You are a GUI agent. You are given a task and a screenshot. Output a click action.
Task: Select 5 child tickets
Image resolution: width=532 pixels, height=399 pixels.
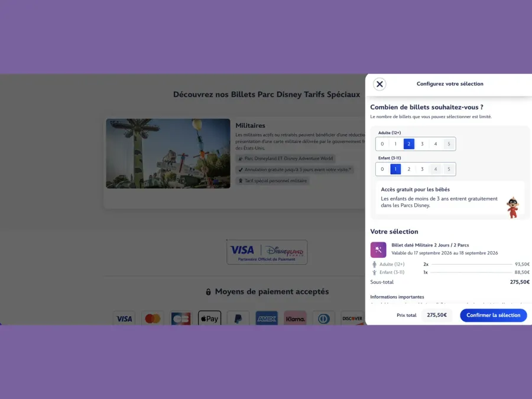click(x=449, y=169)
